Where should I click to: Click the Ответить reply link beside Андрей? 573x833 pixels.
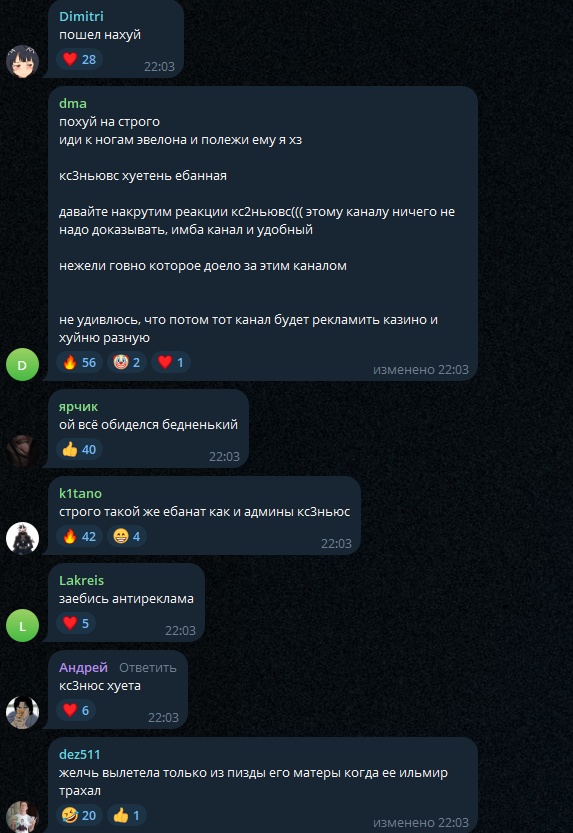point(148,668)
